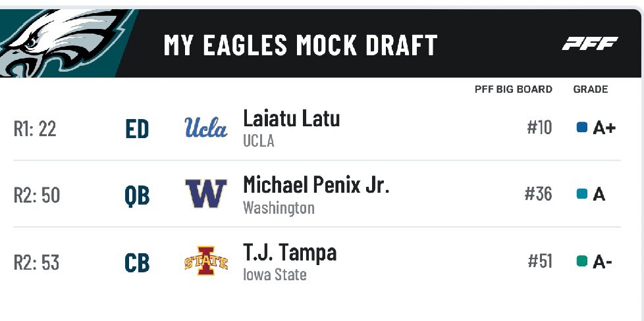Click the Iowa State Cyclones logo

click(205, 262)
